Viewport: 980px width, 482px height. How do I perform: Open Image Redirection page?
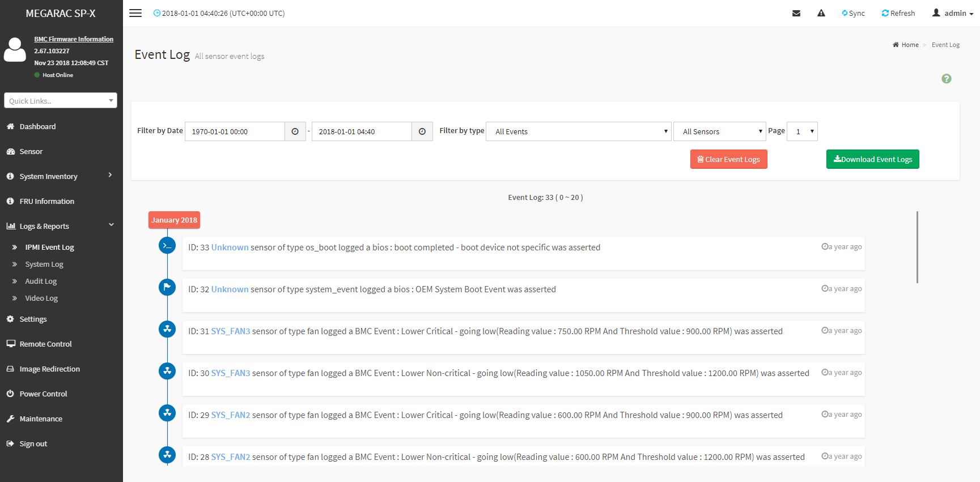coord(50,369)
